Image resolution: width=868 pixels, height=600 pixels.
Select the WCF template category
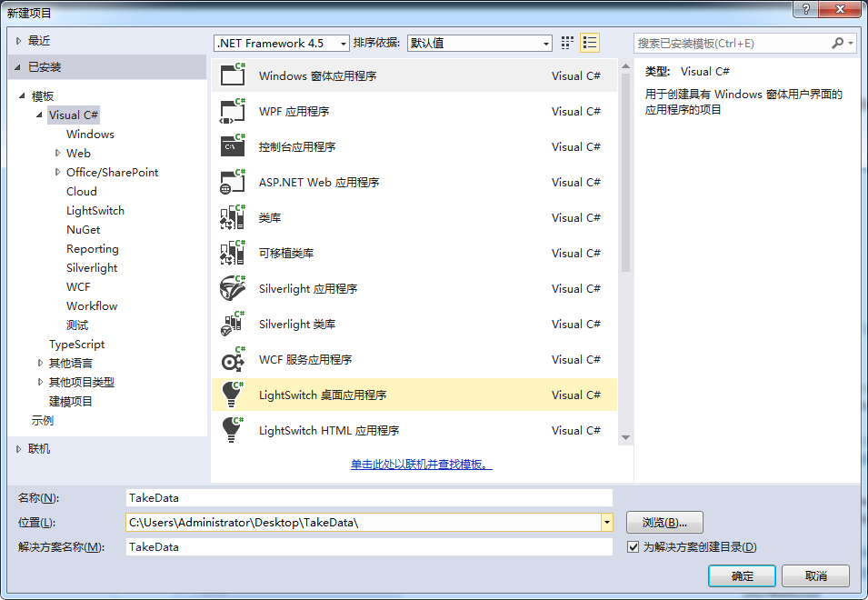78,286
